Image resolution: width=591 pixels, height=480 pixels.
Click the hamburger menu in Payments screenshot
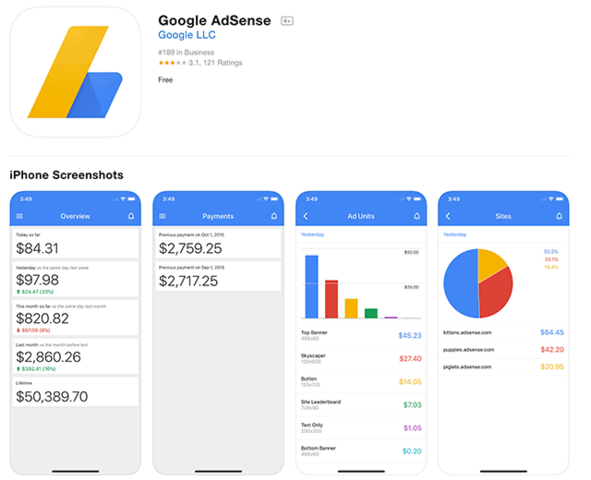pyautogui.click(x=162, y=216)
